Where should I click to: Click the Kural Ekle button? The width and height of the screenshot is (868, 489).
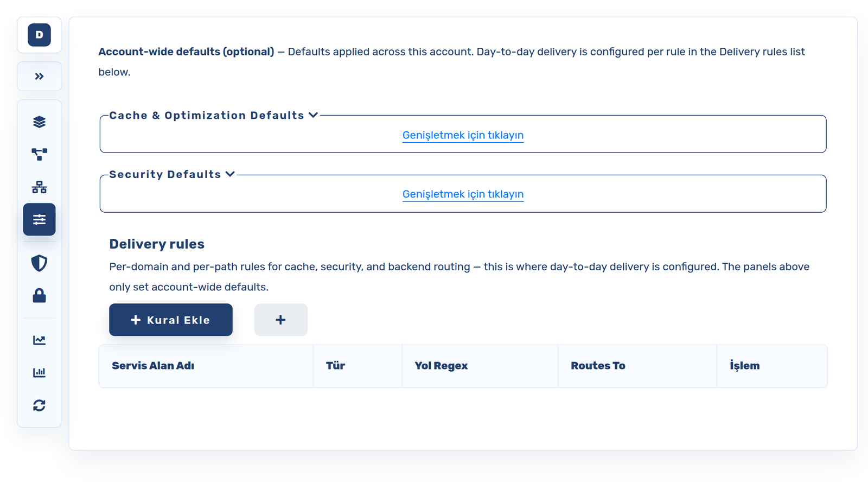click(x=171, y=320)
